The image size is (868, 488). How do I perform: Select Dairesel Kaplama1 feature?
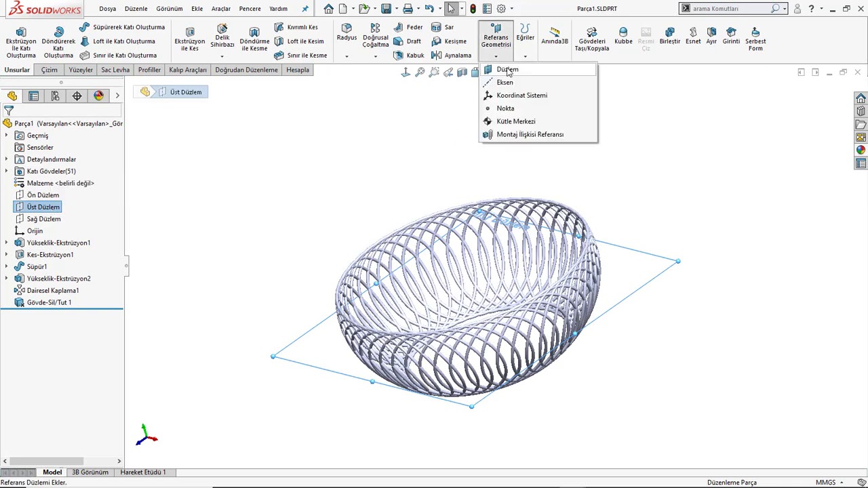[53, 290]
